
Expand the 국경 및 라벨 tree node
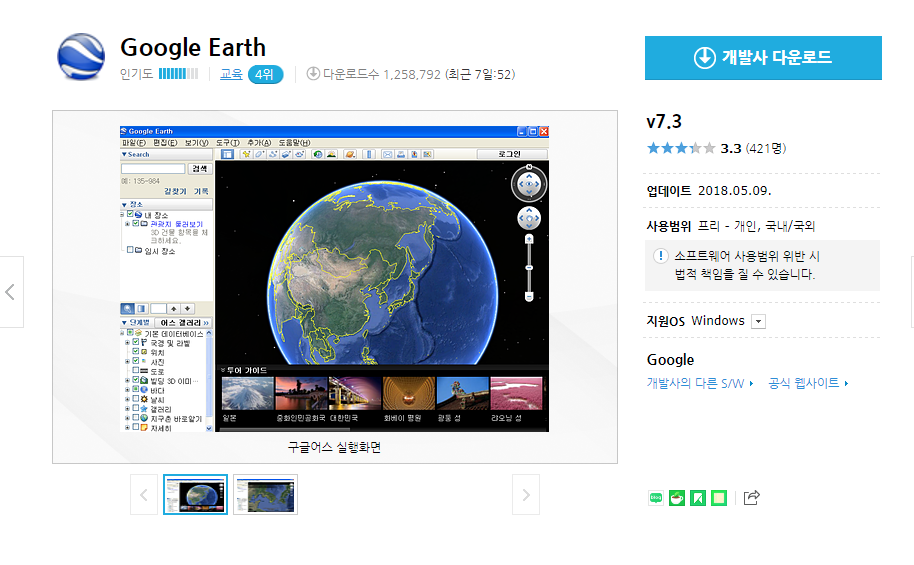tap(127, 343)
